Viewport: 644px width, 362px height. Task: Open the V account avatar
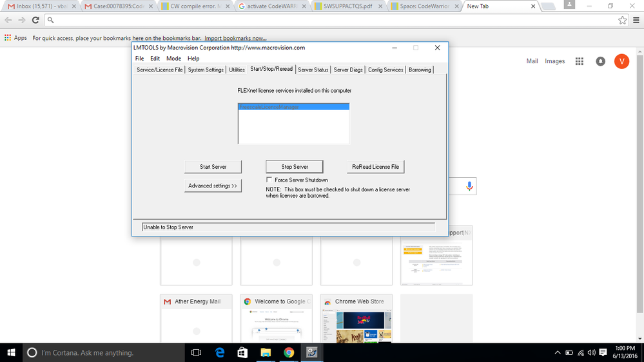tap(621, 61)
